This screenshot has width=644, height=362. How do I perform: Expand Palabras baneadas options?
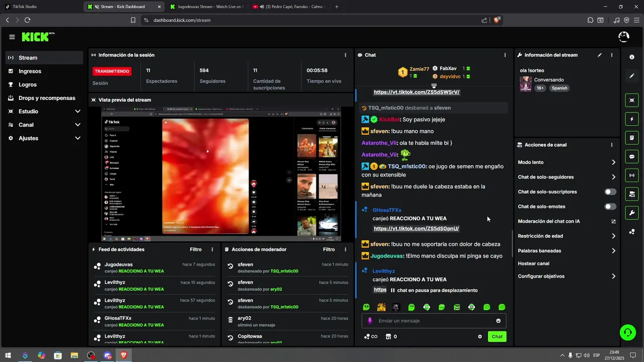[x=613, y=250]
